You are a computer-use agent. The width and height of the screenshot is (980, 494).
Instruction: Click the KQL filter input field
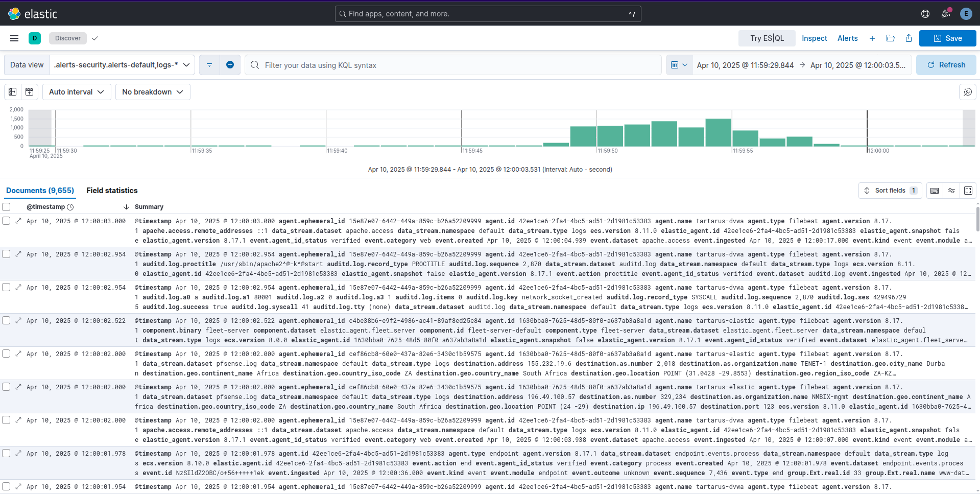click(460, 65)
